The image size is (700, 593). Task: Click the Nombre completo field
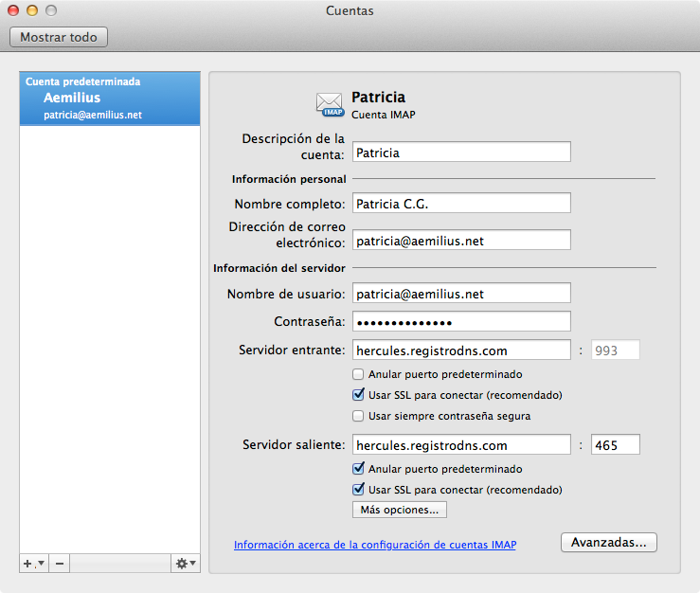(461, 203)
